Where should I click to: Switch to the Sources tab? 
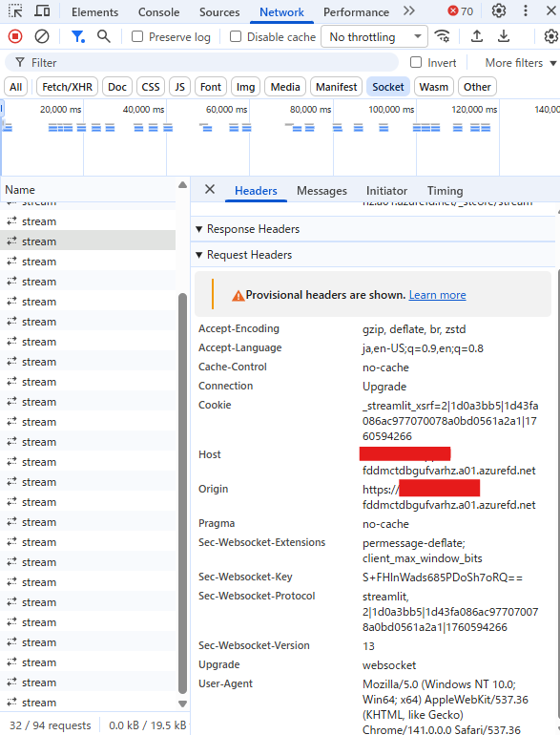coord(219,11)
